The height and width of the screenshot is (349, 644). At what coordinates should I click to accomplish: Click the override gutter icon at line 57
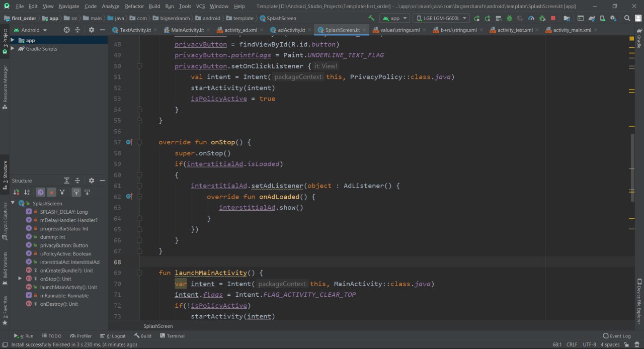pos(129,142)
